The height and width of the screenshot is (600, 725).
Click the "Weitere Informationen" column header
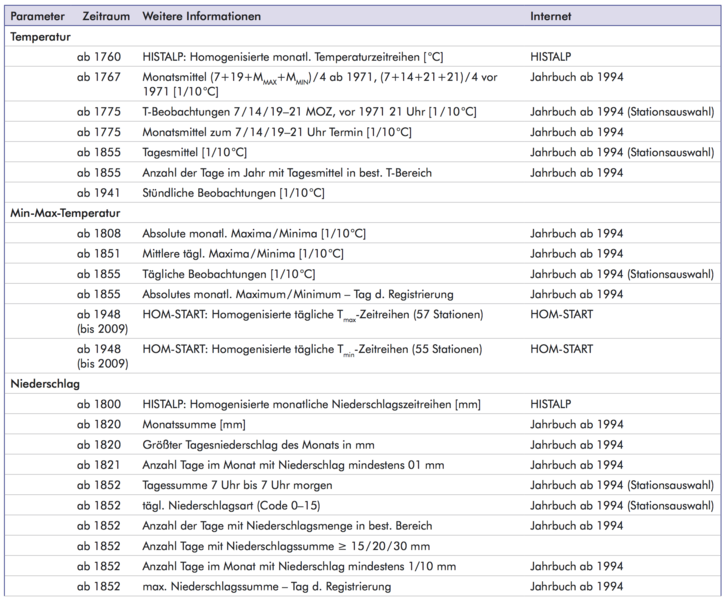coord(202,17)
